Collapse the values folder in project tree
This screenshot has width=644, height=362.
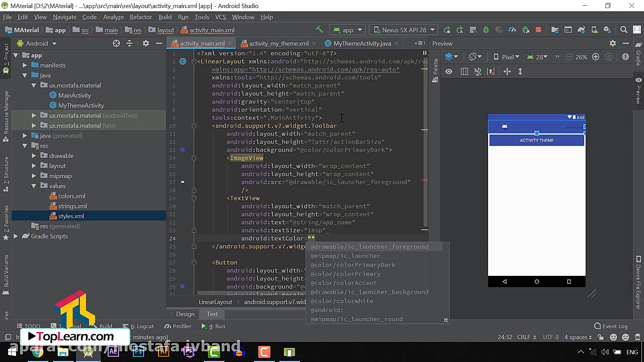coord(34,186)
